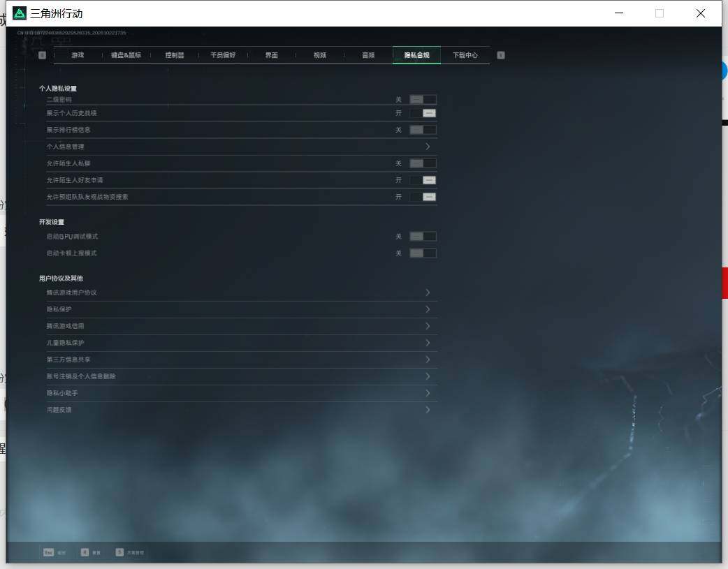Turn off the 展示个人历史战绩 switch

(x=423, y=113)
